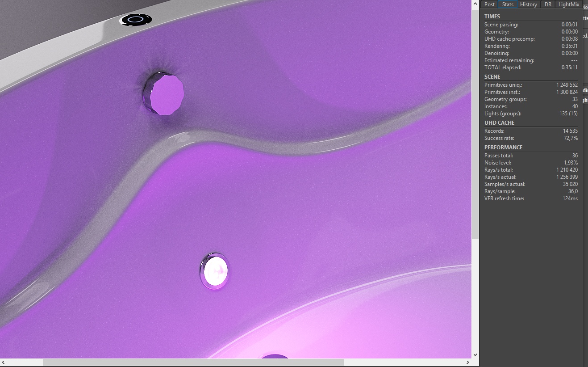
Task: Click the ring button on the tub rim
Action: (x=136, y=20)
